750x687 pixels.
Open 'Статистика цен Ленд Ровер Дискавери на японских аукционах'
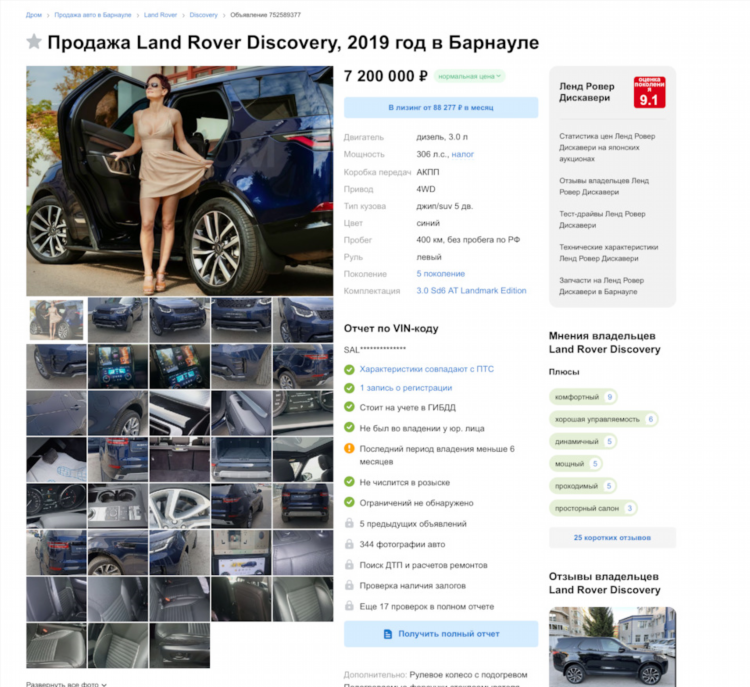click(607, 147)
